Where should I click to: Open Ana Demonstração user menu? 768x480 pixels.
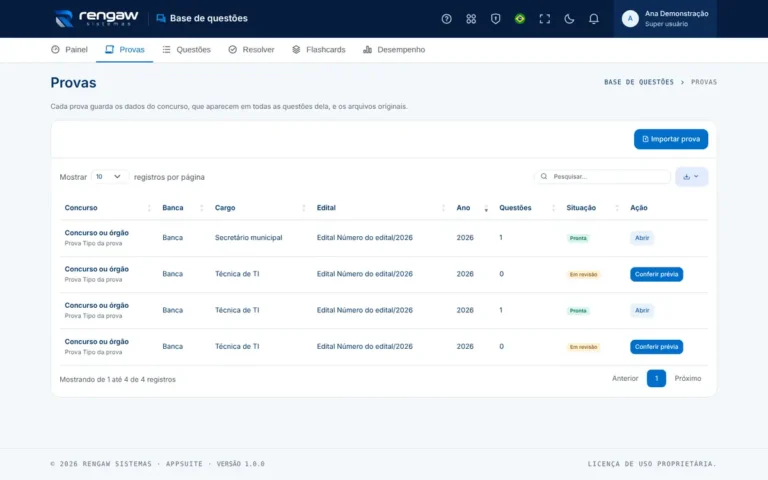[x=665, y=19]
